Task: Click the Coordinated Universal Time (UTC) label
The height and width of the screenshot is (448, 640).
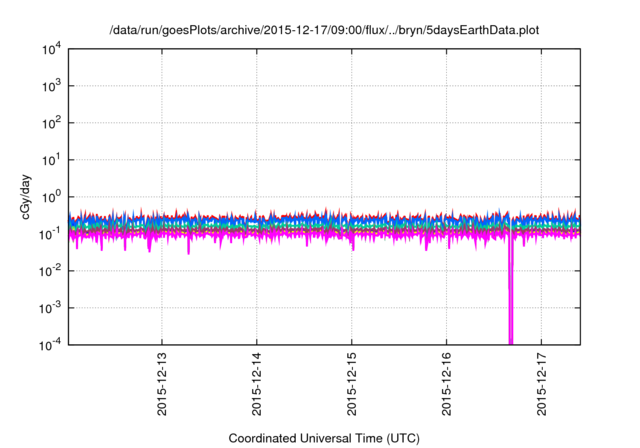Action: (x=324, y=439)
